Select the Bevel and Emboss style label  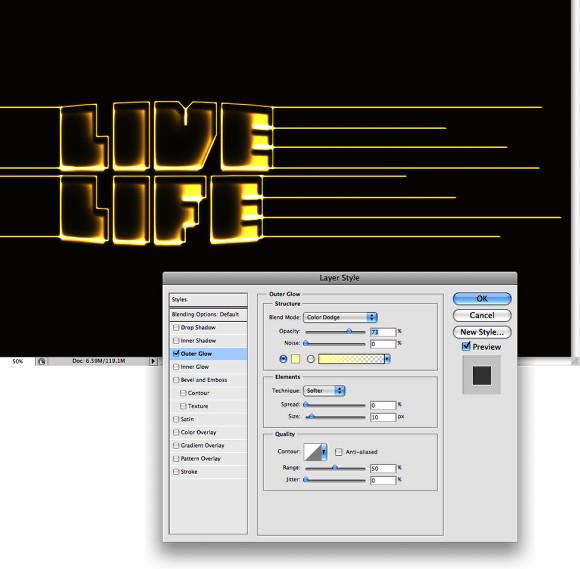pyautogui.click(x=204, y=380)
